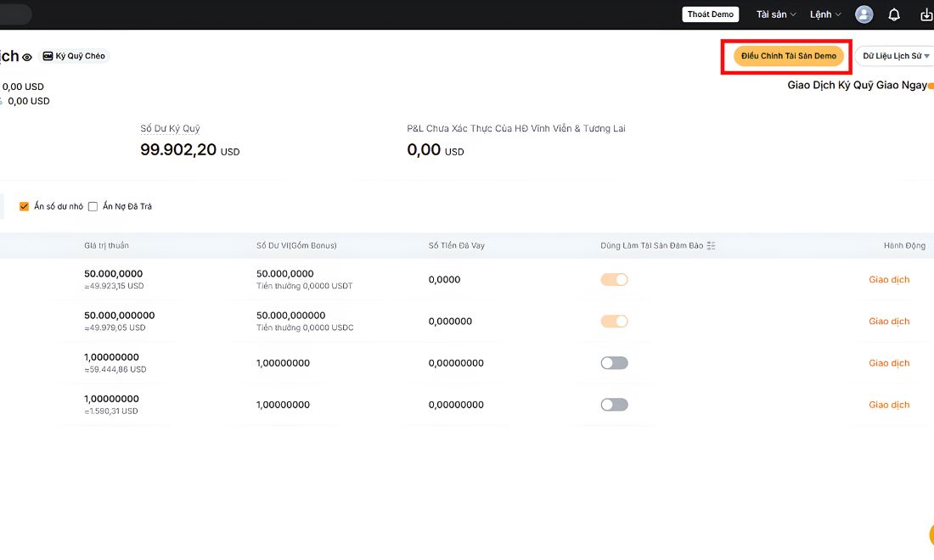Click Giao dịch link in last asset row
The height and width of the screenshot is (560, 934).
(x=889, y=405)
